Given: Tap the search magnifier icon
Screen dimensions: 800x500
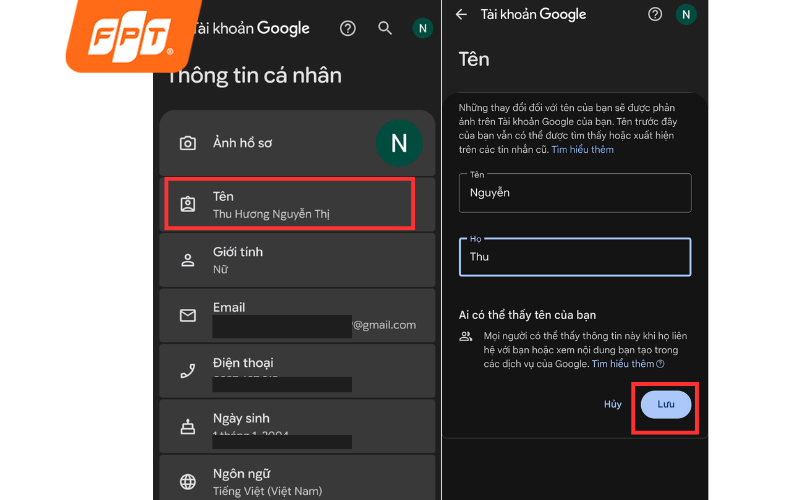Looking at the screenshot, I should coord(385,29).
